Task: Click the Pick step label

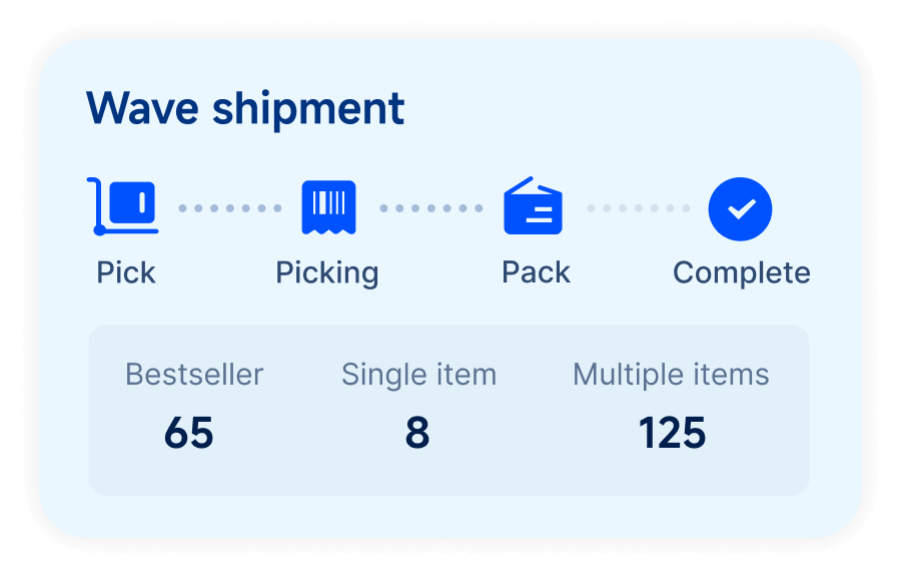Action: click(126, 273)
